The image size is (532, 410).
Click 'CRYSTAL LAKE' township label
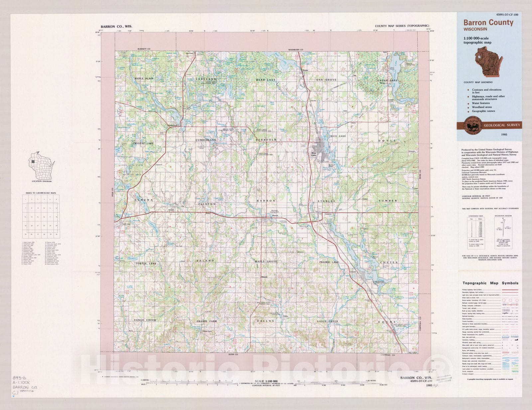(143, 143)
